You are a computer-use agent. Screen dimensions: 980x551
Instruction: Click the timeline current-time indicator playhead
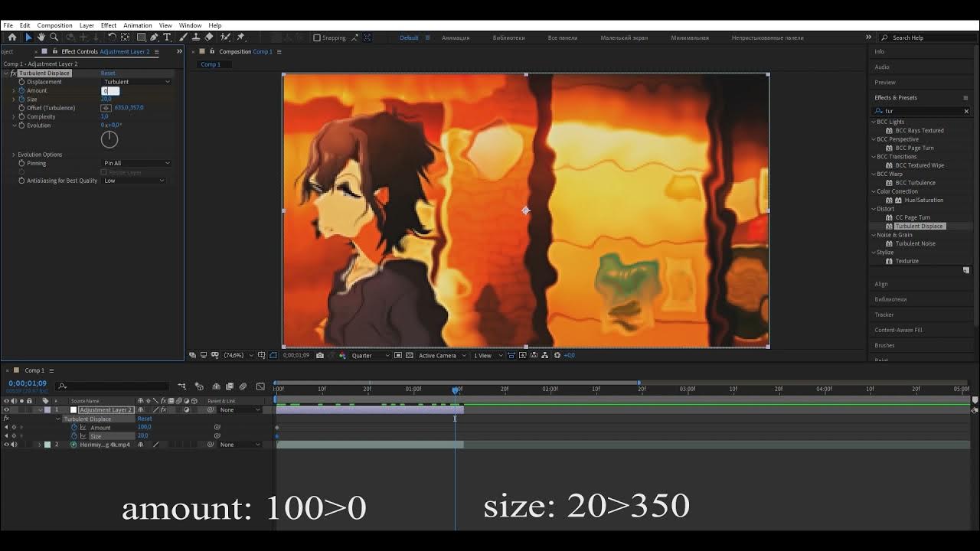[456, 390]
